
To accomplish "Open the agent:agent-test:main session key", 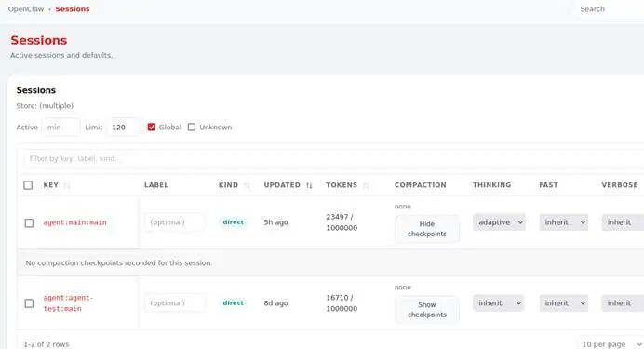I will pos(68,303).
